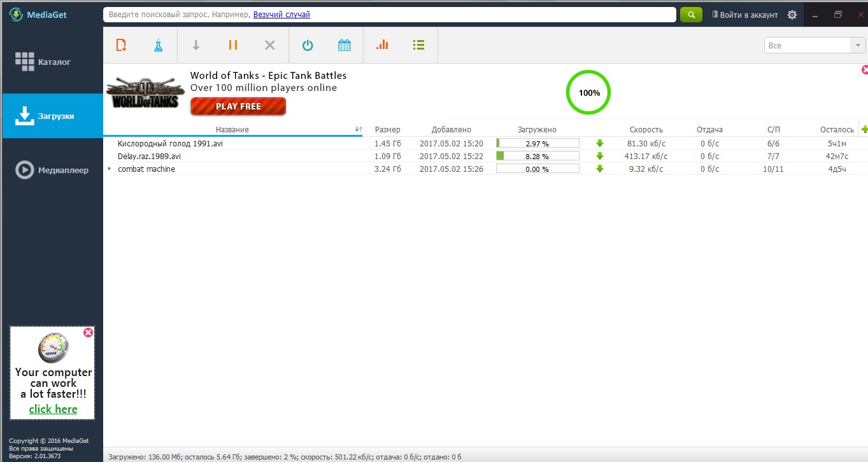Image resolution: width=868 pixels, height=462 pixels.
Task: Sort by the Размер column header
Action: (x=388, y=130)
